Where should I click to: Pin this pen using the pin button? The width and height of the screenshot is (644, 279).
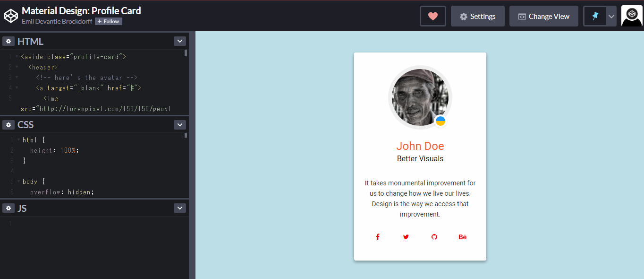pyautogui.click(x=595, y=16)
